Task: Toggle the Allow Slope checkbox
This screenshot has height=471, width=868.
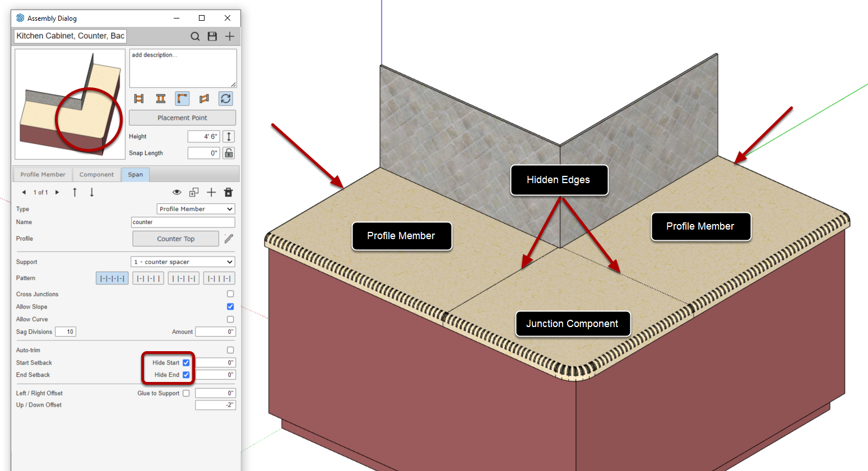Action: (230, 306)
